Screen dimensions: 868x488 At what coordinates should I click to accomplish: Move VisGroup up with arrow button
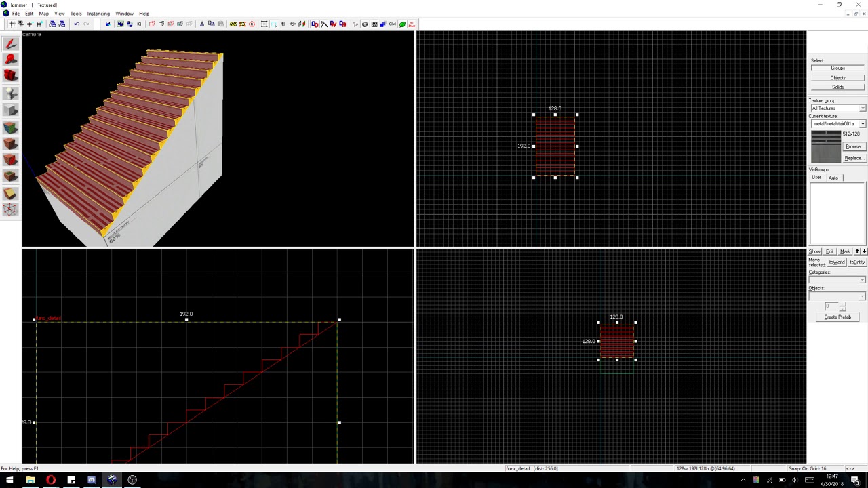(857, 251)
